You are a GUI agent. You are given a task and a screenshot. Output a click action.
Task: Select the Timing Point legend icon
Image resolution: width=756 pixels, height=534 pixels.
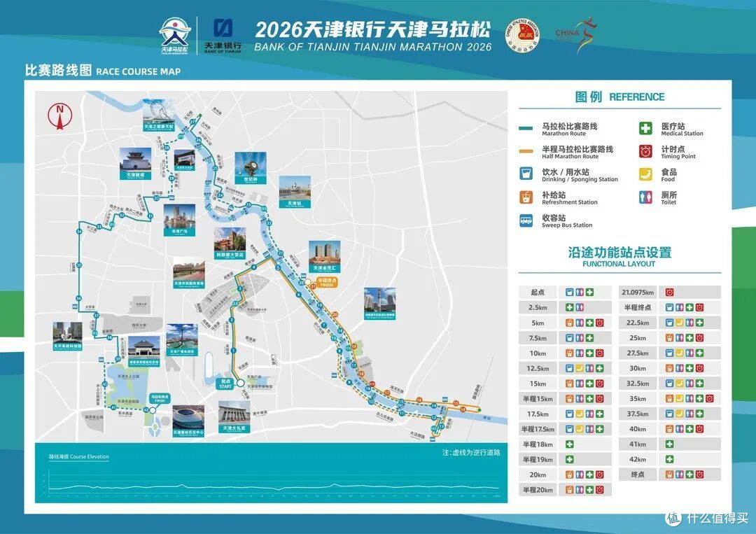pyautogui.click(x=645, y=151)
